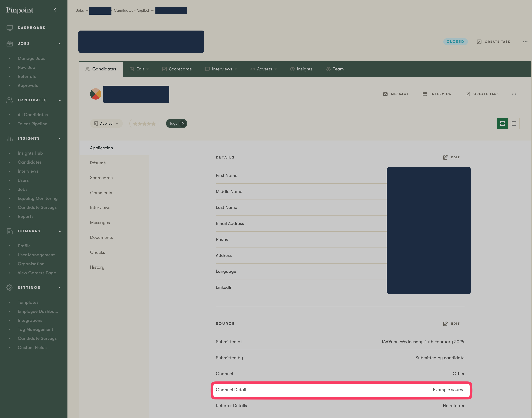This screenshot has width=532, height=418.
Task: Expand the Interviews tab dropdown
Action: pos(235,69)
